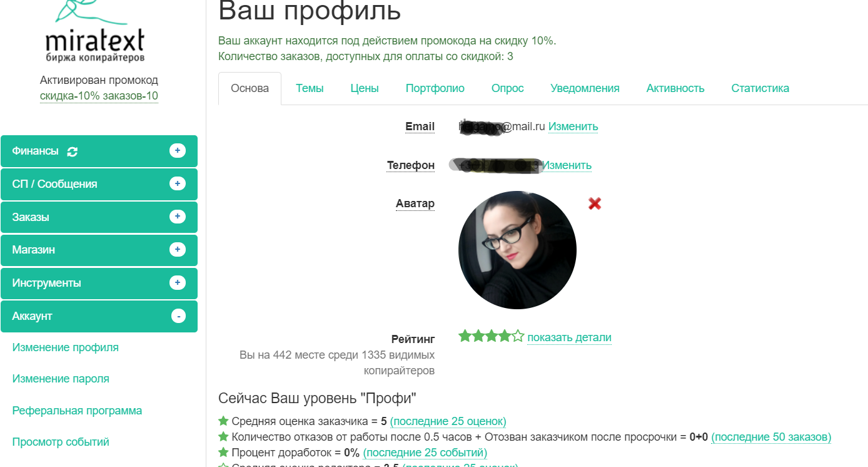Click the miratext logo

(95, 31)
